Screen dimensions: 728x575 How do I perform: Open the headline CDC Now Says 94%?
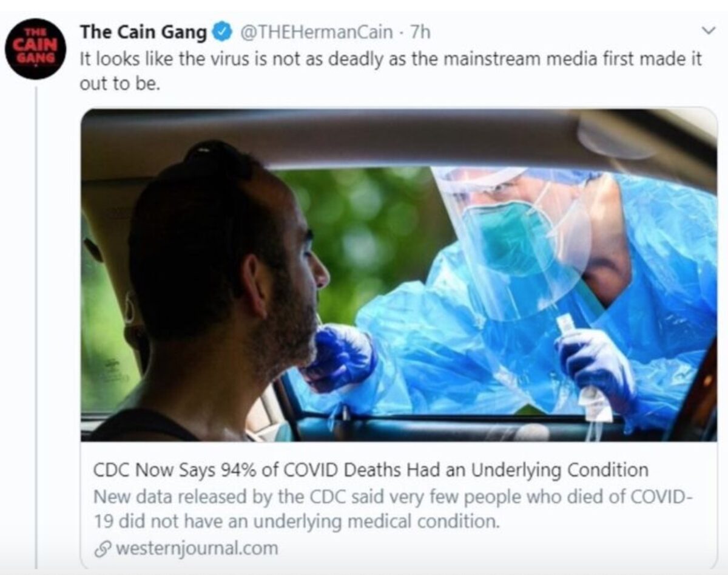(x=371, y=470)
